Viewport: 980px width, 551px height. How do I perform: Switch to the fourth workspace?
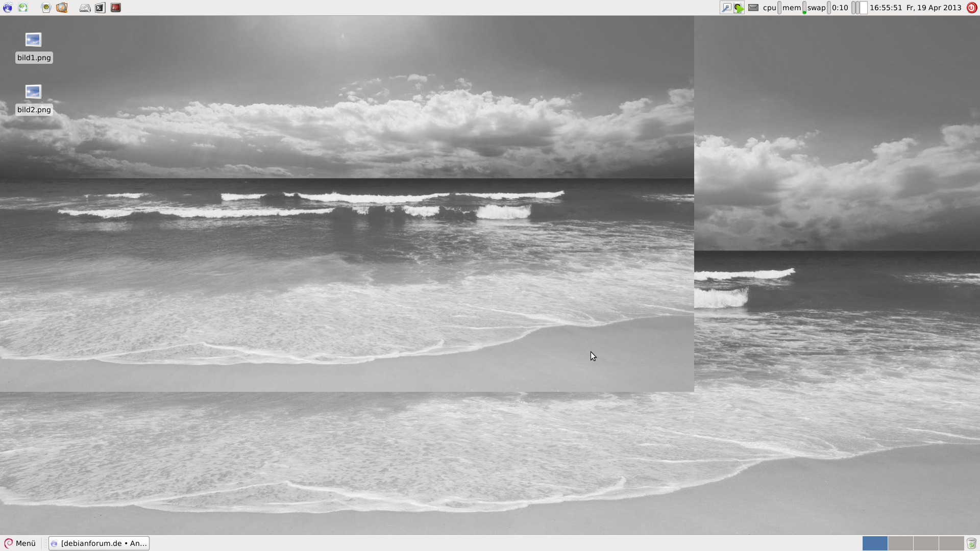tap(951, 543)
